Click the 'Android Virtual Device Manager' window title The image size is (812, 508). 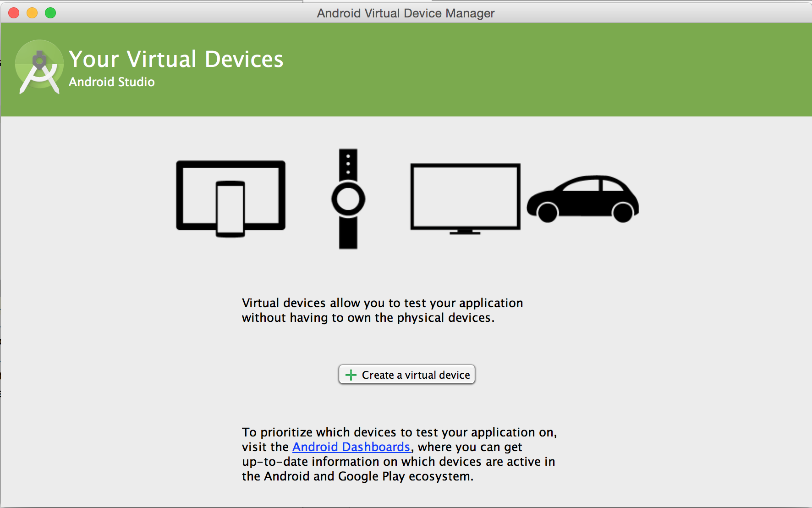(406, 13)
